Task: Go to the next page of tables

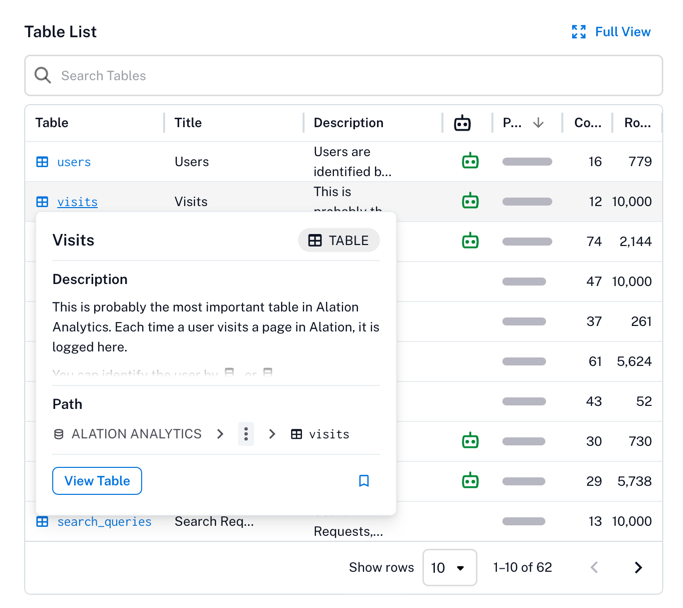Action: pyautogui.click(x=638, y=567)
